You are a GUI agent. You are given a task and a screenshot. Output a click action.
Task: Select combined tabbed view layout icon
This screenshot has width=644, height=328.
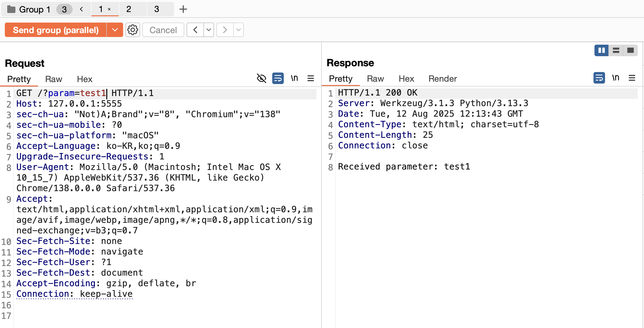(x=630, y=50)
